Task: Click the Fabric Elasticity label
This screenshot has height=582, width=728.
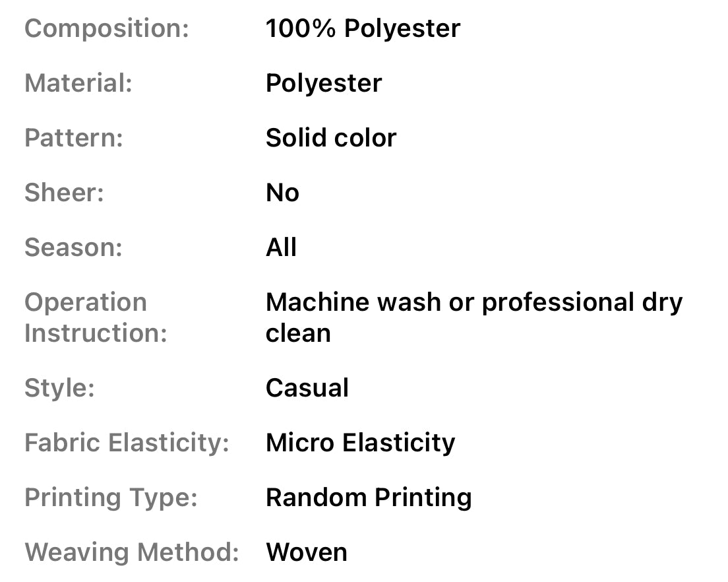Action: click(x=127, y=442)
